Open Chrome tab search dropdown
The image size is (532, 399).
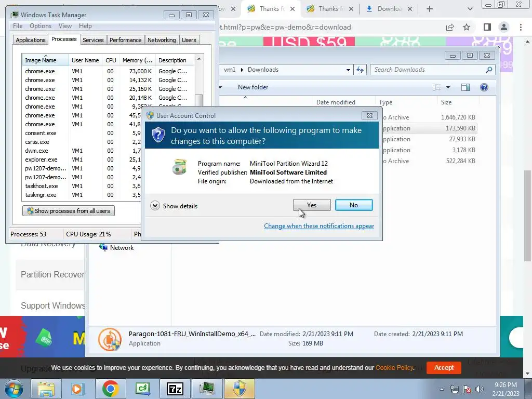(470, 9)
